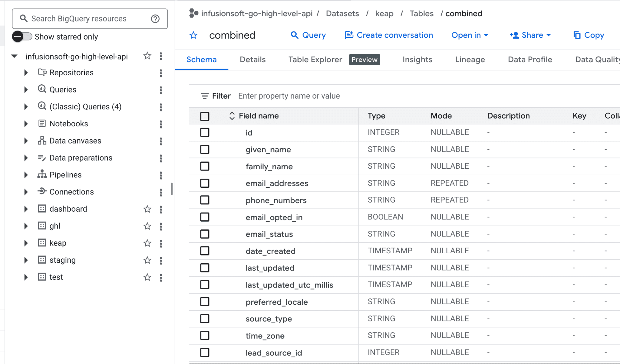620x364 pixels.
Task: Click the Query button
Action: pos(308,35)
